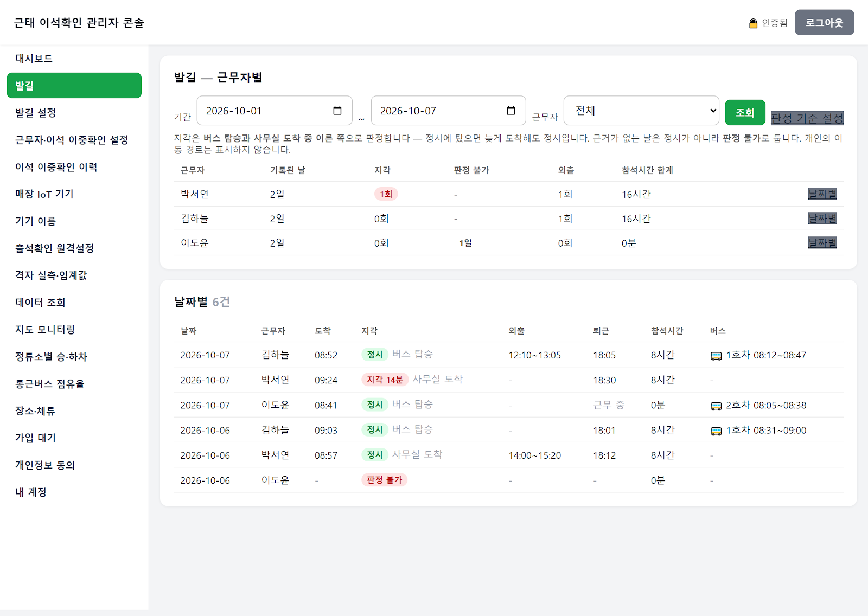Click 박서연 name in the 근무자별 table
The height and width of the screenshot is (616, 868).
pyautogui.click(x=195, y=194)
